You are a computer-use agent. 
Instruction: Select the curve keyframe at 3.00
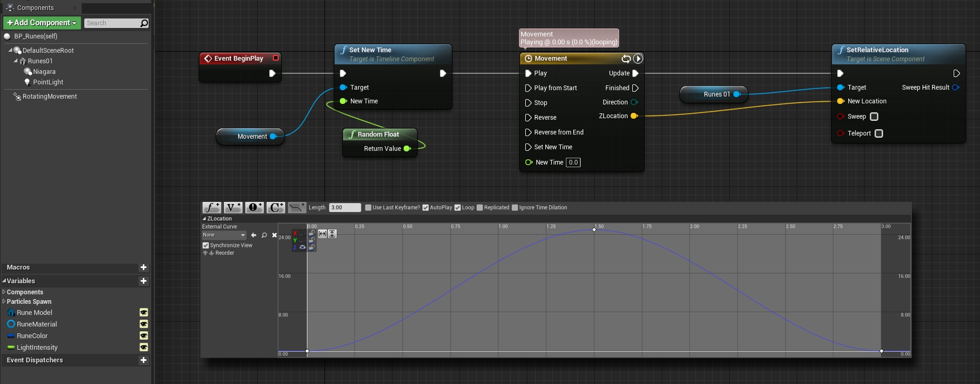click(881, 351)
